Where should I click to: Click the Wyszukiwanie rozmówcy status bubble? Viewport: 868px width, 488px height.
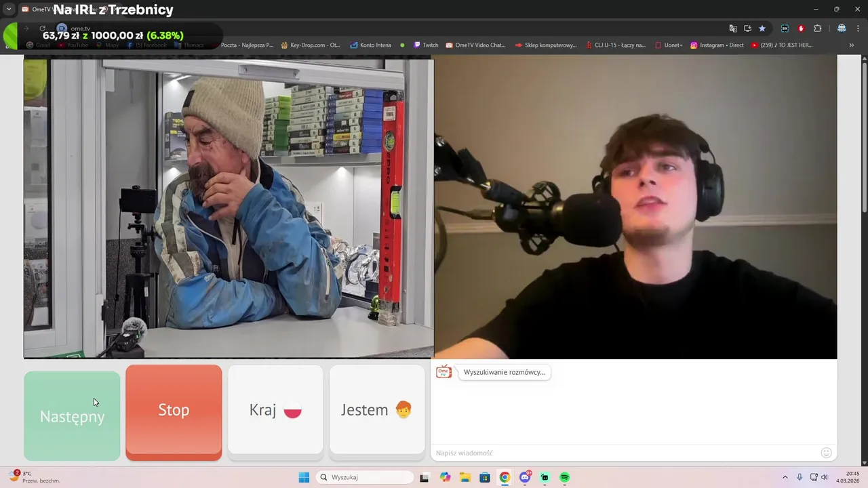pos(505,372)
